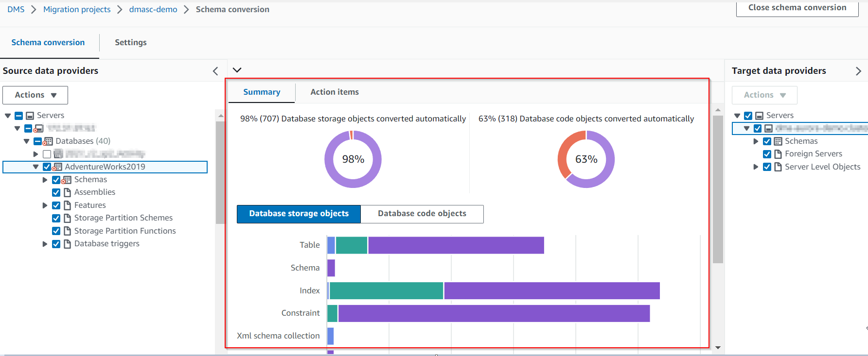
Task: Collapse the Target data providers panel
Action: coord(858,71)
